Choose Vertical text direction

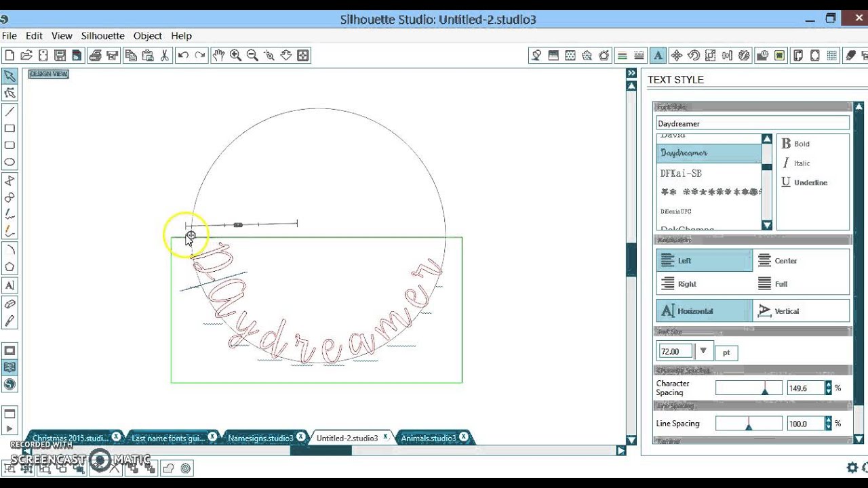(x=801, y=311)
